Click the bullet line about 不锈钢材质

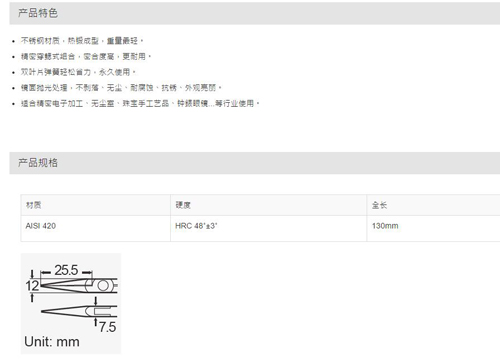click(82, 41)
